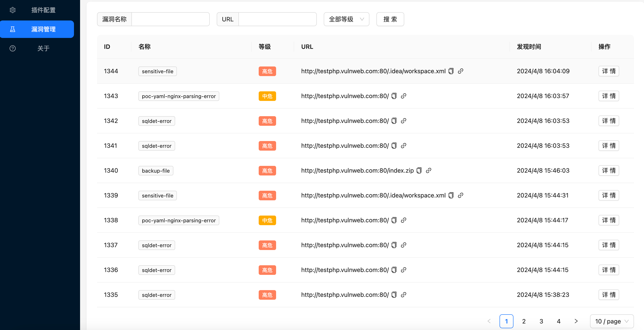Go to next page arrow

pyautogui.click(x=576, y=321)
